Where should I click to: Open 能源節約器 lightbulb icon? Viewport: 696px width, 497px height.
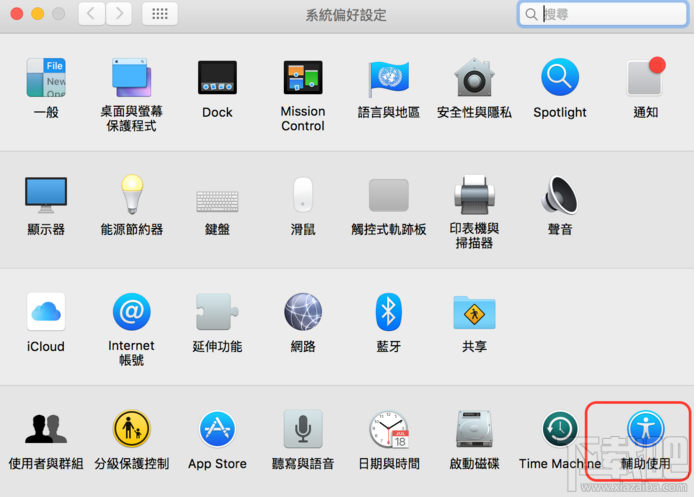tap(132, 194)
